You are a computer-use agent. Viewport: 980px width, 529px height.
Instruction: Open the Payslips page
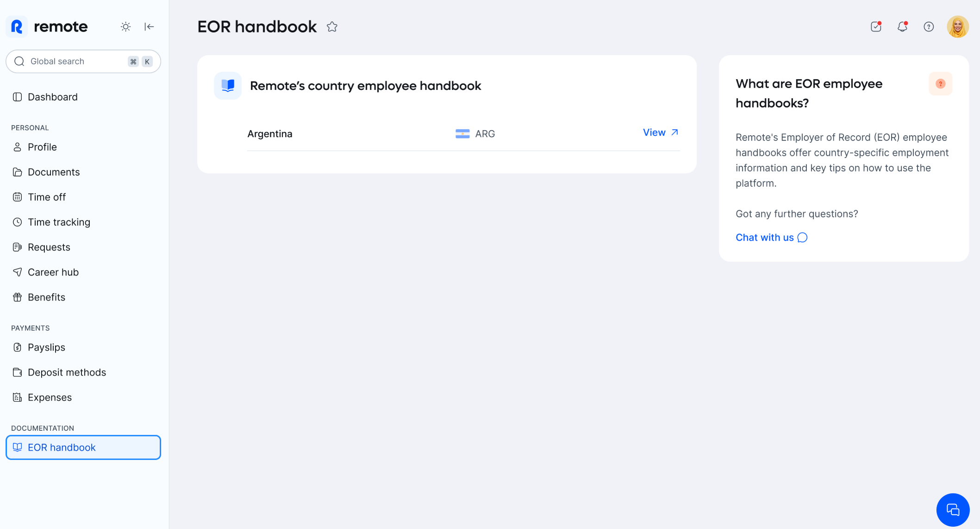coord(83,347)
